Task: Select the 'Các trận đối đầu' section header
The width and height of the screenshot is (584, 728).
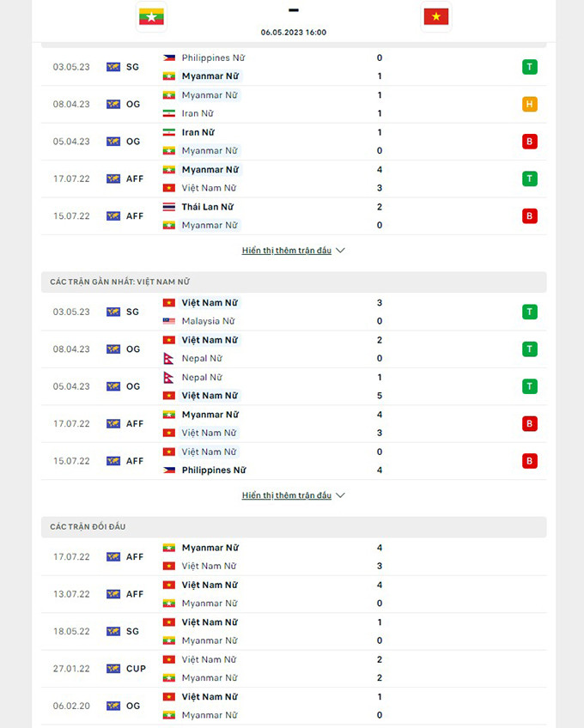Action: [x=88, y=526]
